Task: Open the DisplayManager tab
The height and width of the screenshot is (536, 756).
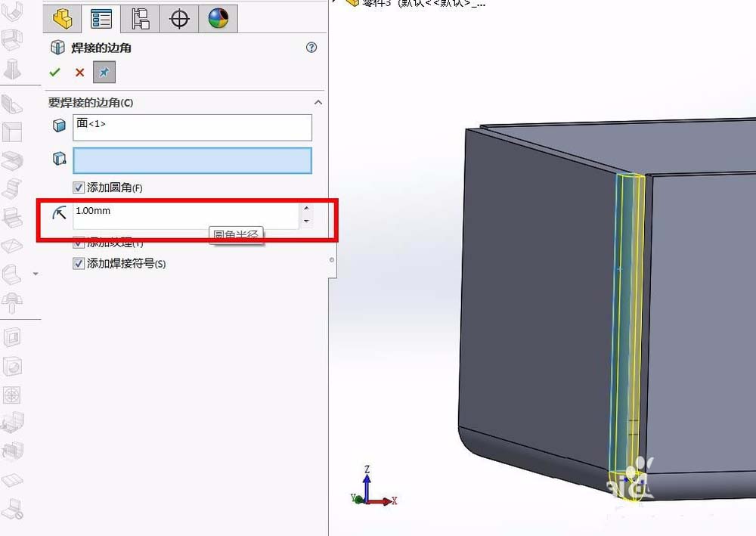Action: tap(218, 18)
